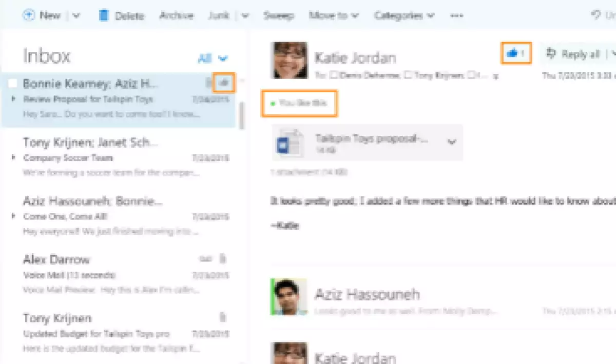
Task: Open the Move to menu
Action: pyautogui.click(x=333, y=15)
